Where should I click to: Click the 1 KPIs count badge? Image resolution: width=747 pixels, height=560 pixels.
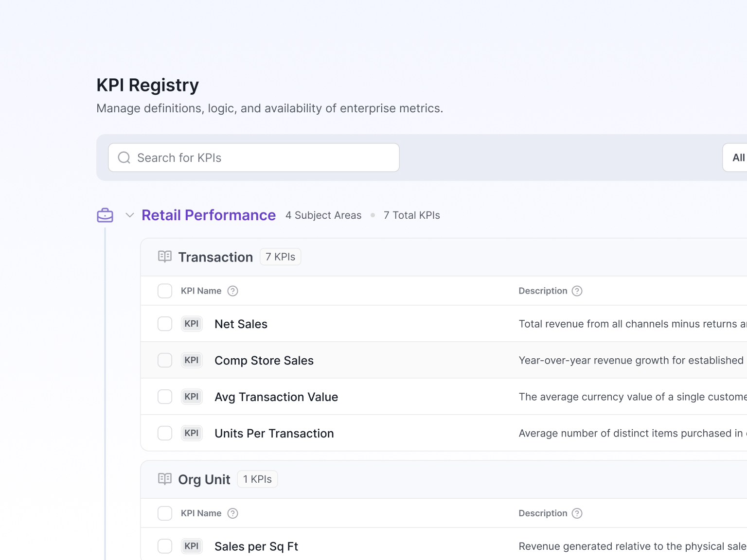pyautogui.click(x=257, y=479)
